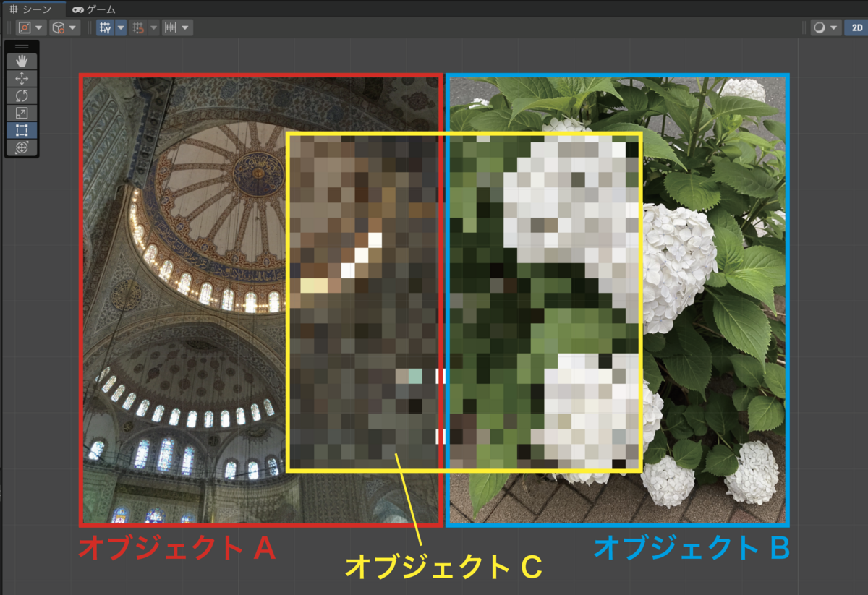
Task: Toggle grid visibility in the toolbar
Action: click(104, 27)
